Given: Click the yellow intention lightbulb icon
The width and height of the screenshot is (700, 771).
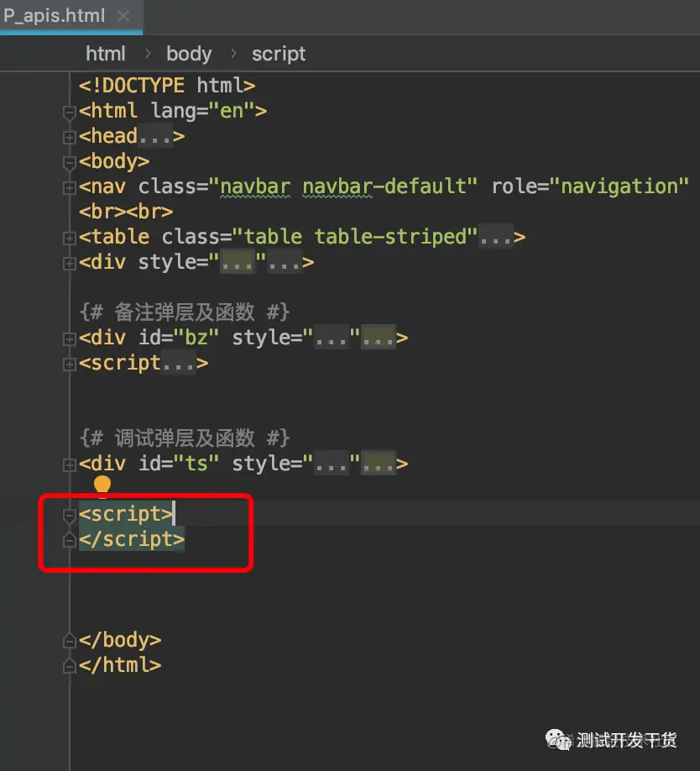Looking at the screenshot, I should (102, 485).
